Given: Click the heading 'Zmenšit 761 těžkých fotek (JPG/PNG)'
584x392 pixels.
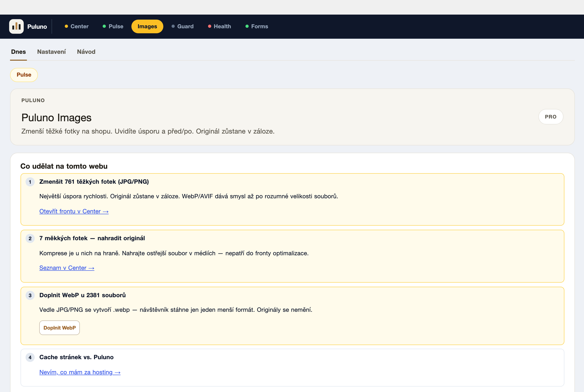Looking at the screenshot, I should (94, 181).
